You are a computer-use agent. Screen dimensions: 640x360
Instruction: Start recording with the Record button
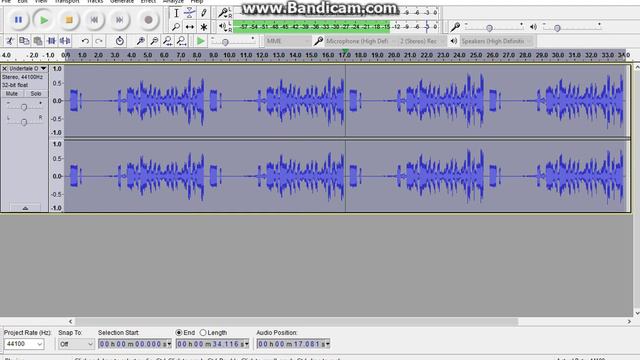[149, 20]
